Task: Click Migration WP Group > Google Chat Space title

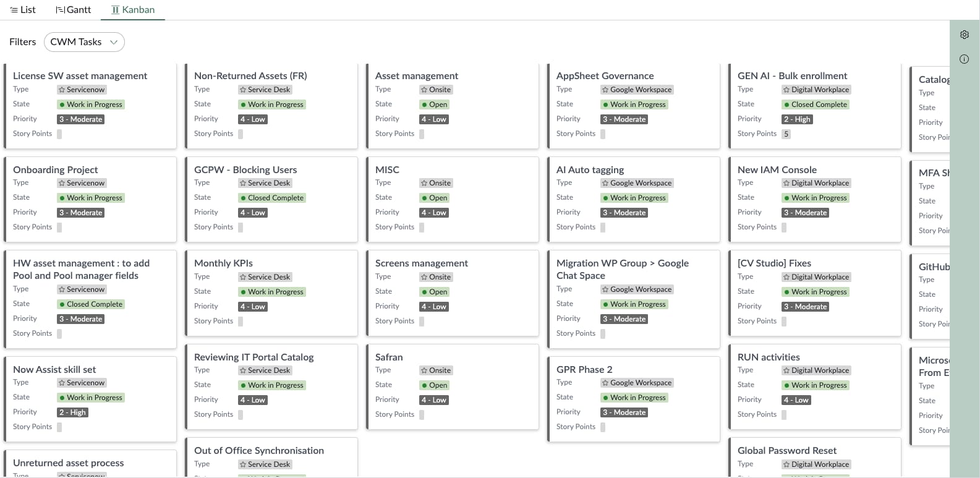Action: point(623,270)
